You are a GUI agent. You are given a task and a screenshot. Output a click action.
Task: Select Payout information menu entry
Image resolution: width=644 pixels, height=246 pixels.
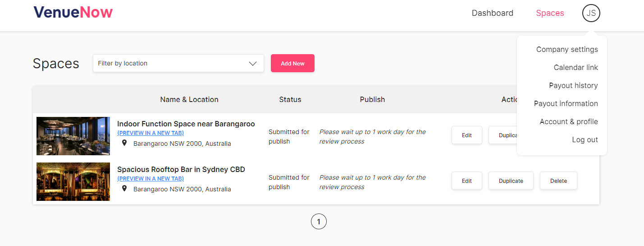coord(566,103)
